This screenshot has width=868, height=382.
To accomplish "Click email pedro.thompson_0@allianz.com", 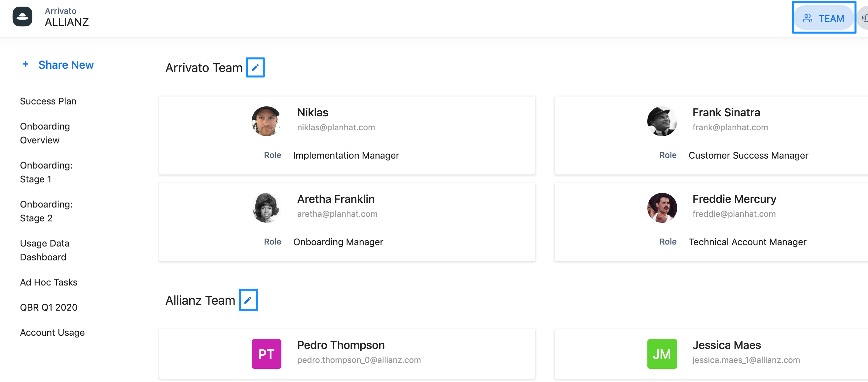I will 359,360.
